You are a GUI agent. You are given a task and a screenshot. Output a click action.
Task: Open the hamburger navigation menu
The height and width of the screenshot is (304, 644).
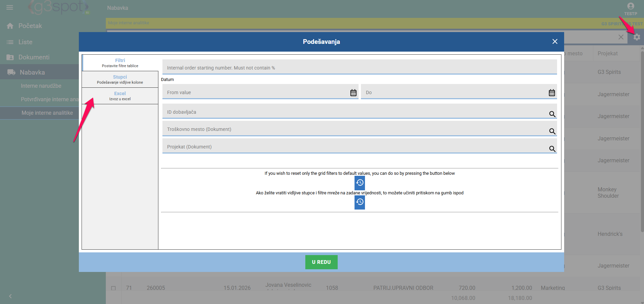10,7
